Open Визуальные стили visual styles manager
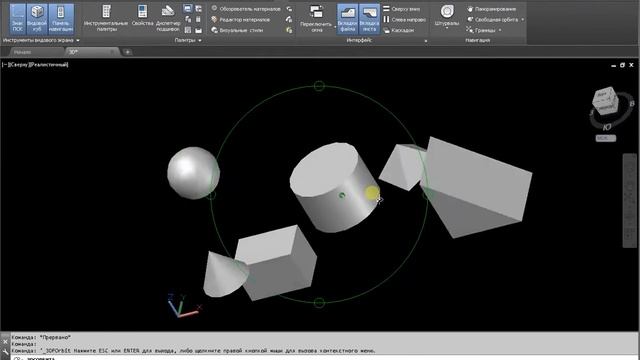The image size is (640, 360). [237, 30]
